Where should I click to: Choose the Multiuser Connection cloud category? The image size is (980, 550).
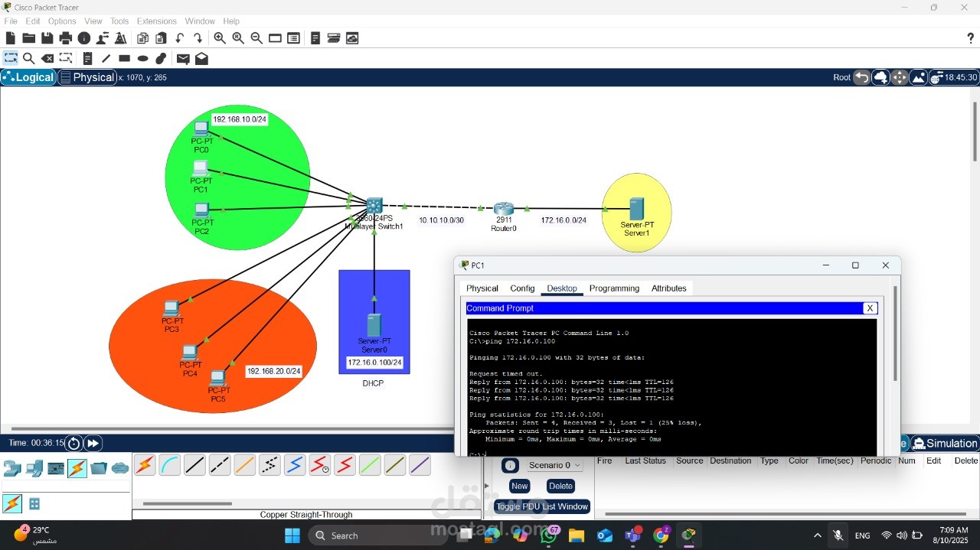coord(120,468)
